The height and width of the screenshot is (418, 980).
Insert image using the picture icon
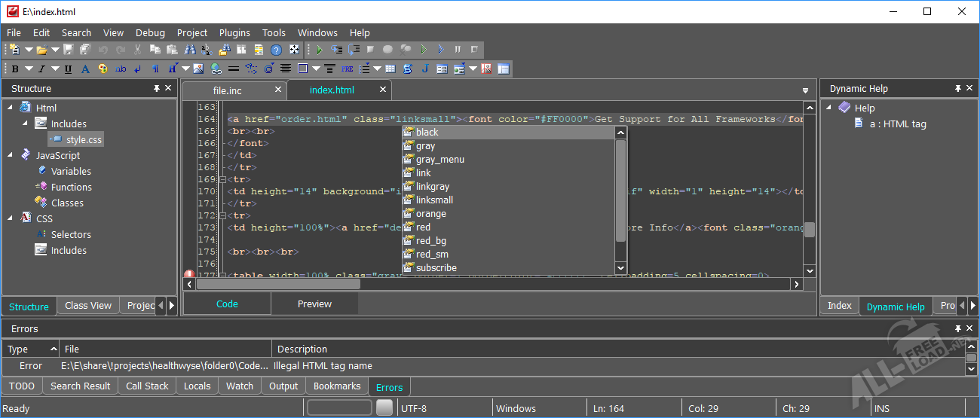[x=198, y=69]
